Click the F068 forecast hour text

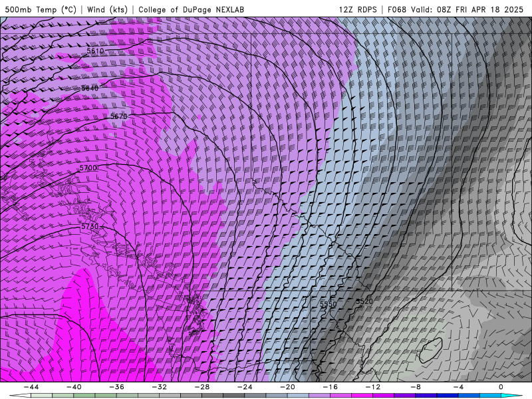pyautogui.click(x=396, y=9)
